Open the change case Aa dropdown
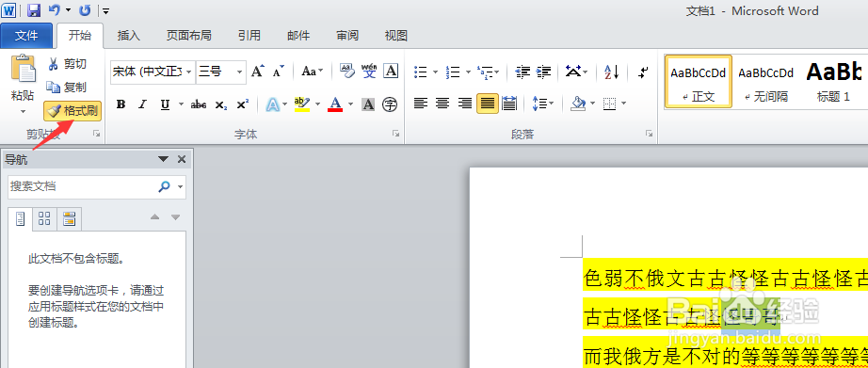Viewport: 868px width, 368px height. pos(313,72)
